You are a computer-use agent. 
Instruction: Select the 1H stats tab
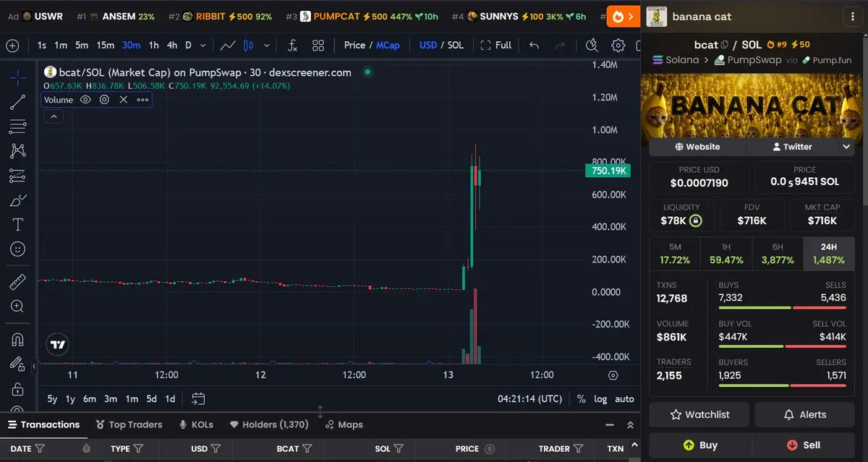tap(726, 254)
